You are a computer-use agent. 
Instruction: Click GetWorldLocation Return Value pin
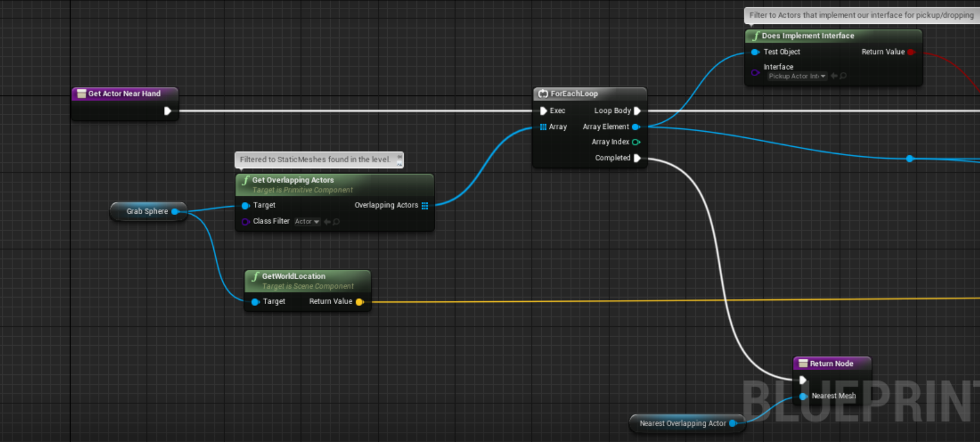pos(359,302)
